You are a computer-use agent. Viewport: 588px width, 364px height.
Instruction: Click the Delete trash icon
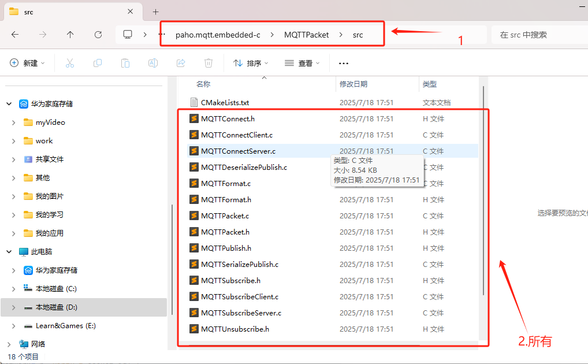pos(209,63)
